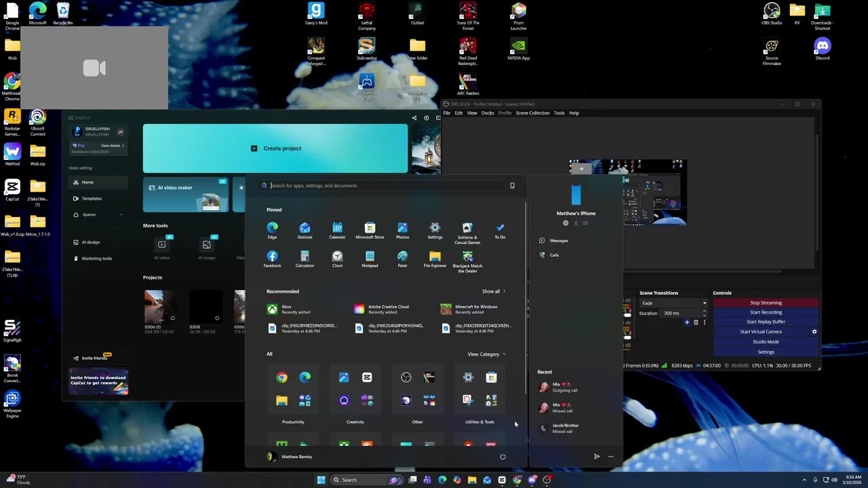The width and height of the screenshot is (868, 488).
Task: Launch Blackjack Match the Dealer
Action: point(467,262)
